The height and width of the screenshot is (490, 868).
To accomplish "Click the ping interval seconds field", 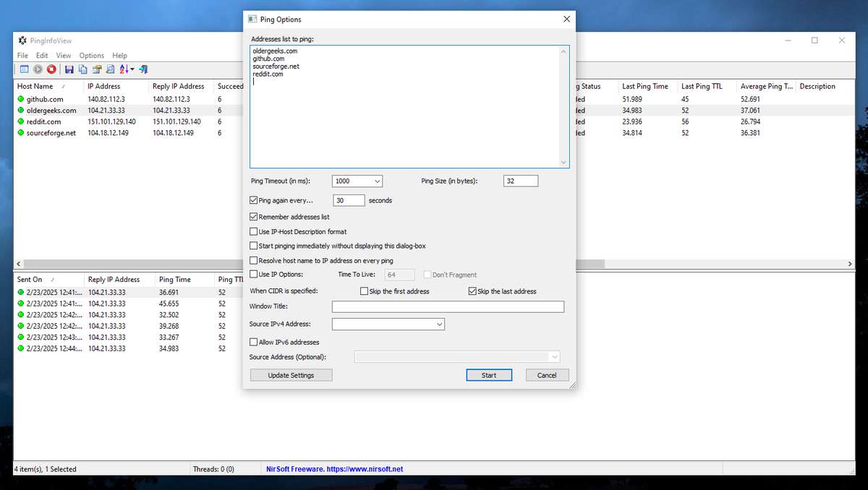I will coord(349,200).
